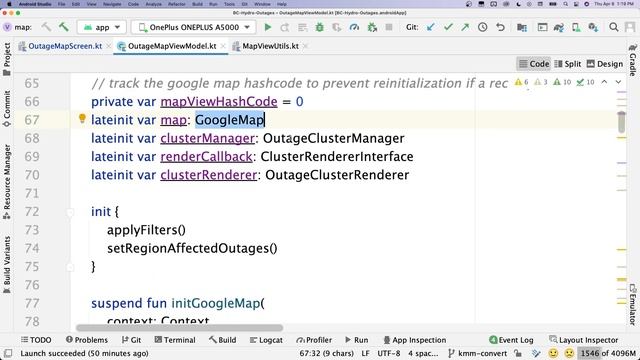
Task: Open the Commit tool window
Action: click(x=7, y=109)
